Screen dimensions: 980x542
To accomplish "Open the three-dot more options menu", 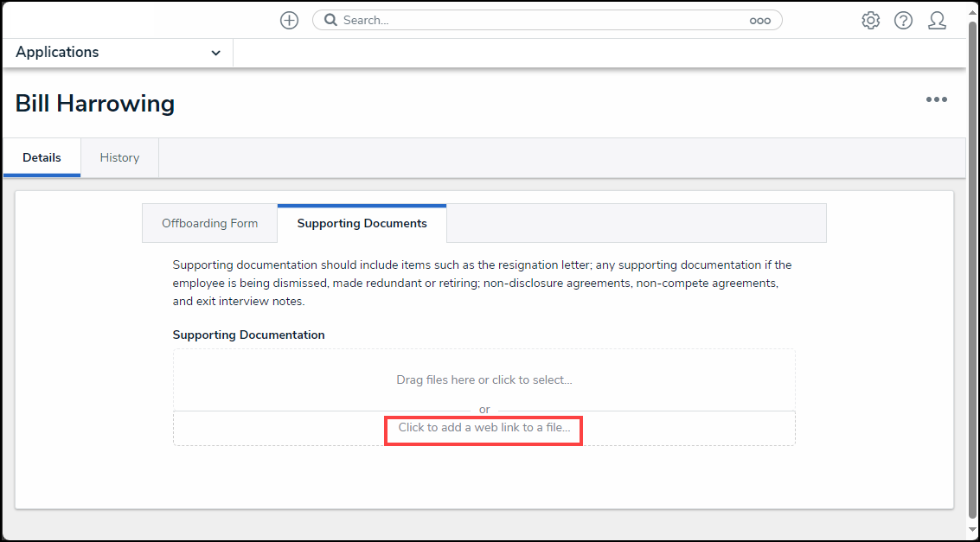I will point(936,100).
